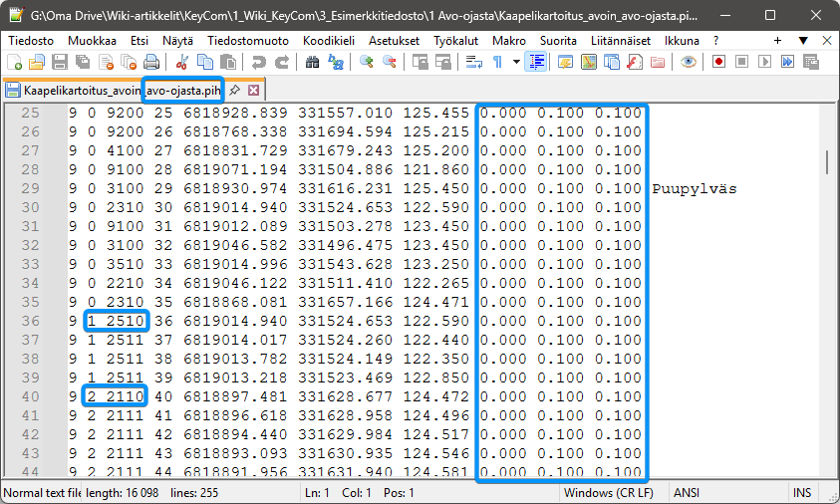Expand dropdown arrow next to pilcrow icon
The height and width of the screenshot is (504, 840).
click(x=515, y=62)
